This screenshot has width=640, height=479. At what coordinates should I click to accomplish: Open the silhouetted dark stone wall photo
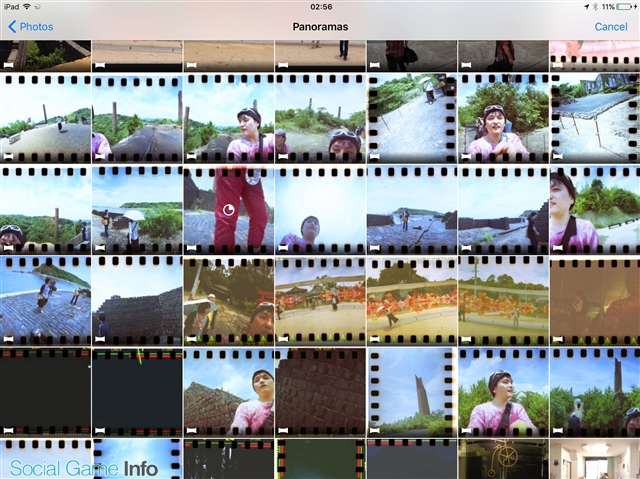pyautogui.click(x=137, y=301)
